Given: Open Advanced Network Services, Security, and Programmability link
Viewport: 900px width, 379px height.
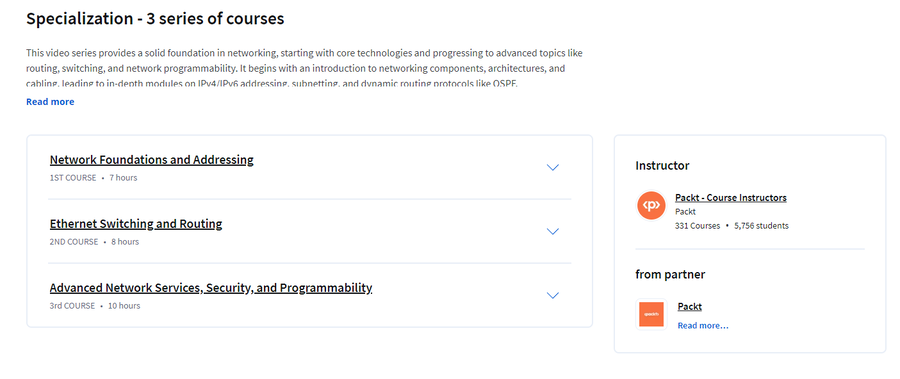Looking at the screenshot, I should pyautogui.click(x=211, y=288).
